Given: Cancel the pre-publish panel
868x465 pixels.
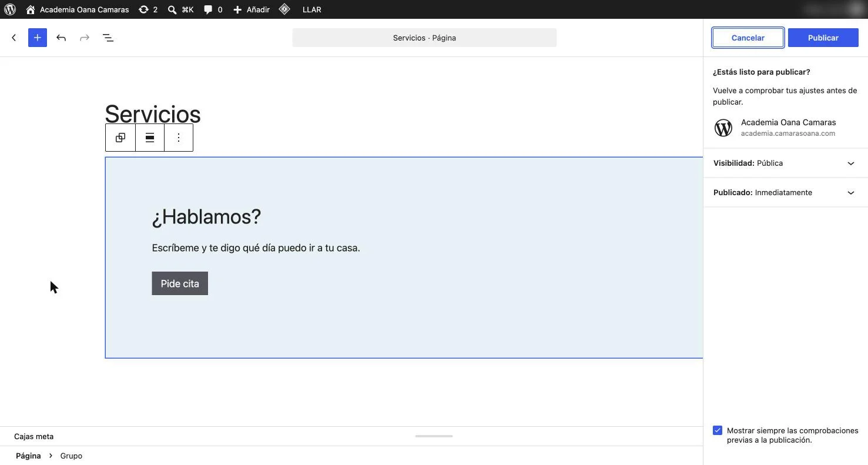Looking at the screenshot, I should click(x=748, y=38).
